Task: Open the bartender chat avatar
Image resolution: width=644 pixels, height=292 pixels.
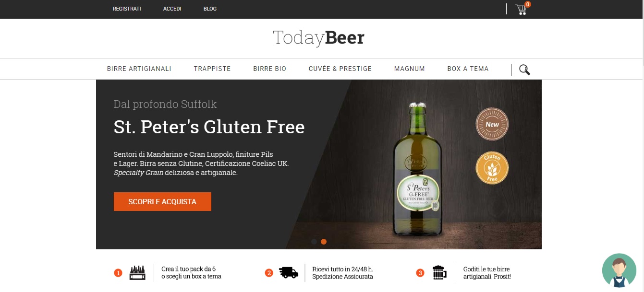Action: [x=619, y=270]
